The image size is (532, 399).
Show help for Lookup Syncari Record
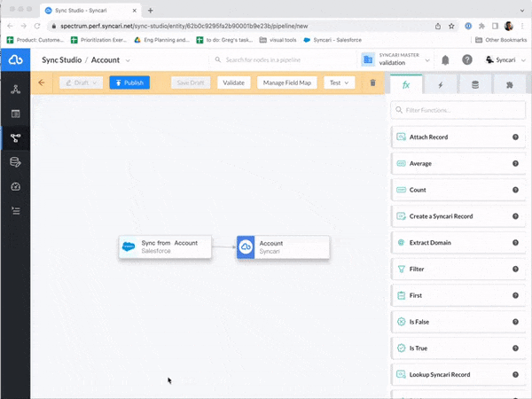click(x=515, y=374)
